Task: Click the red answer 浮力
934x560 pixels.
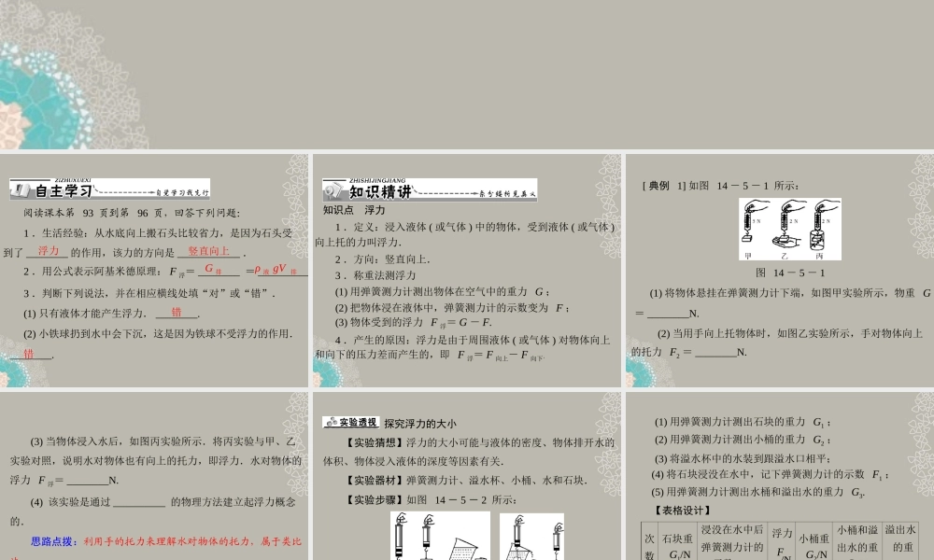Action: click(x=49, y=251)
